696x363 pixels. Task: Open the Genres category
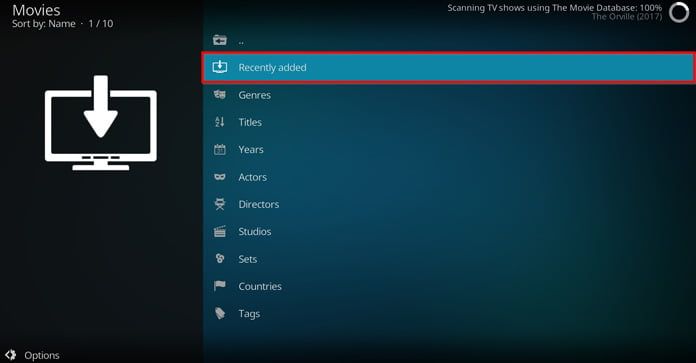click(449, 95)
